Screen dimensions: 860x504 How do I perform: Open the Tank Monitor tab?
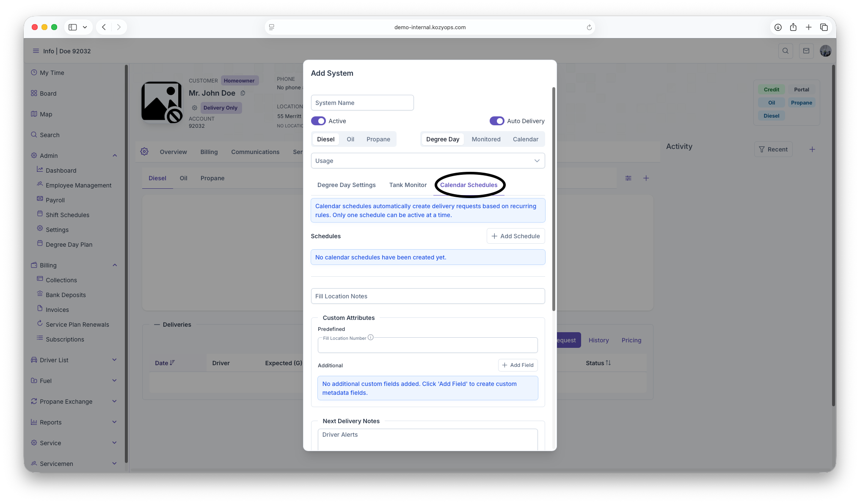[408, 185]
